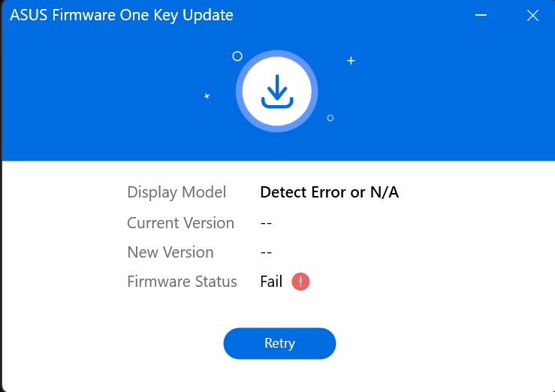Image resolution: width=555 pixels, height=392 pixels.
Task: Click the Display Model label
Action: click(176, 192)
